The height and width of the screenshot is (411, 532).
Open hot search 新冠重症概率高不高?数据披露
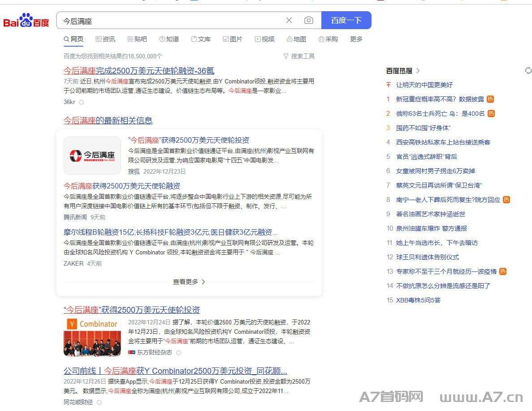click(x=440, y=99)
